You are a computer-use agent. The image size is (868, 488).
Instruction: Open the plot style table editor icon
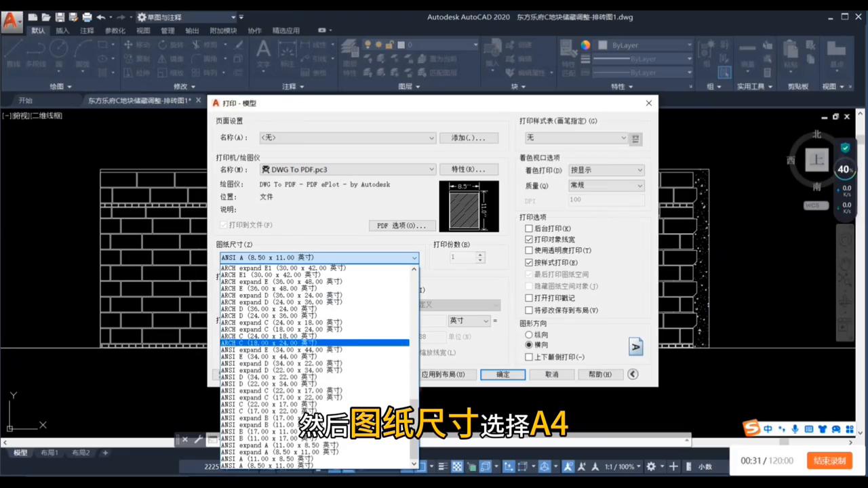pos(635,138)
